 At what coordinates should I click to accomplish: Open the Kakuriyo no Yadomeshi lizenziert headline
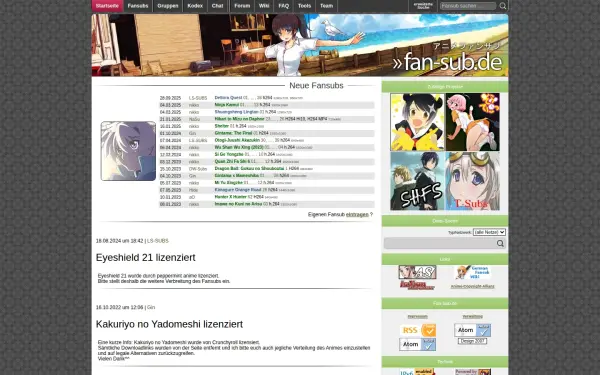tap(169, 324)
